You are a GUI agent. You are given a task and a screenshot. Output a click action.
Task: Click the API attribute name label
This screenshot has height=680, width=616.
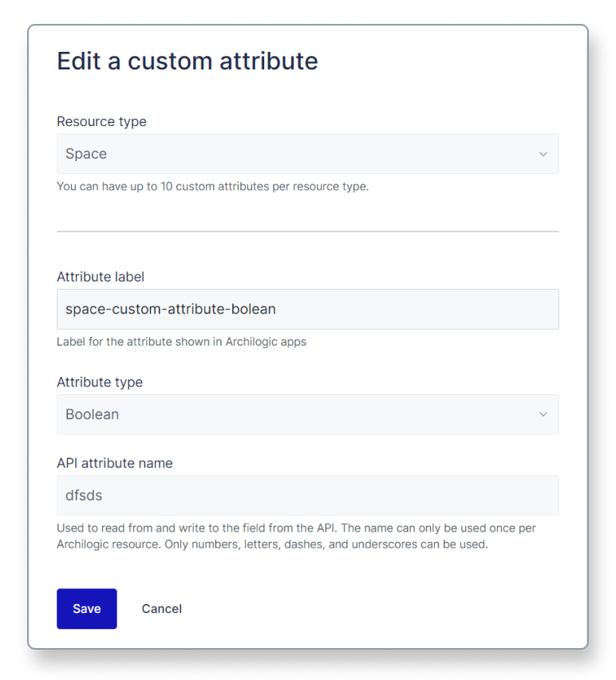[x=113, y=463]
